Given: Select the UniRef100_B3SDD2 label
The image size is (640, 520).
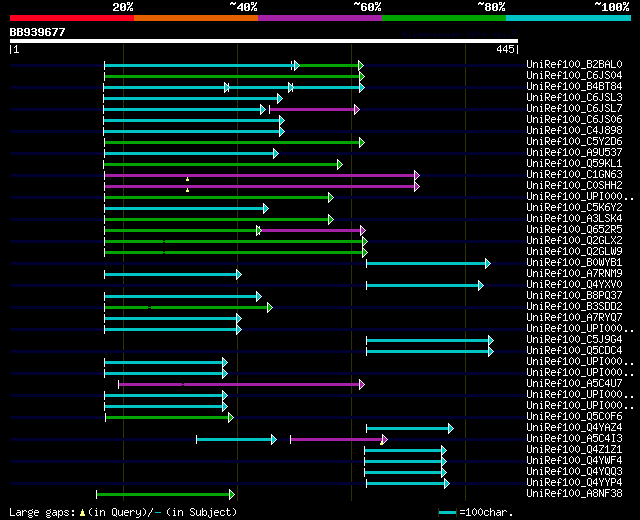Looking at the screenshot, I should point(574,307).
